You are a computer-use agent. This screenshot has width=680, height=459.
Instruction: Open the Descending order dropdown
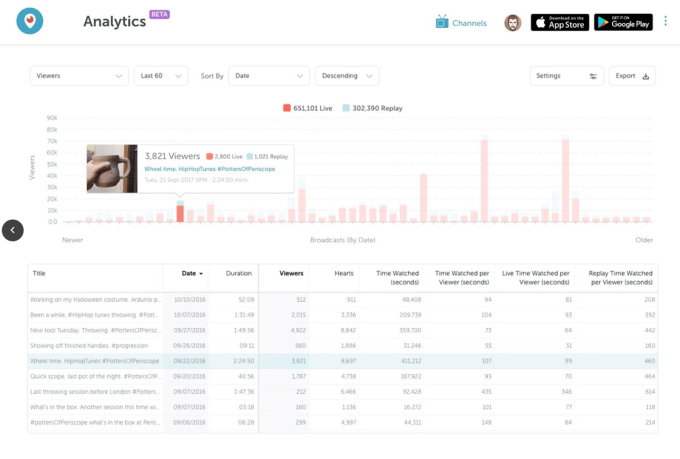346,76
